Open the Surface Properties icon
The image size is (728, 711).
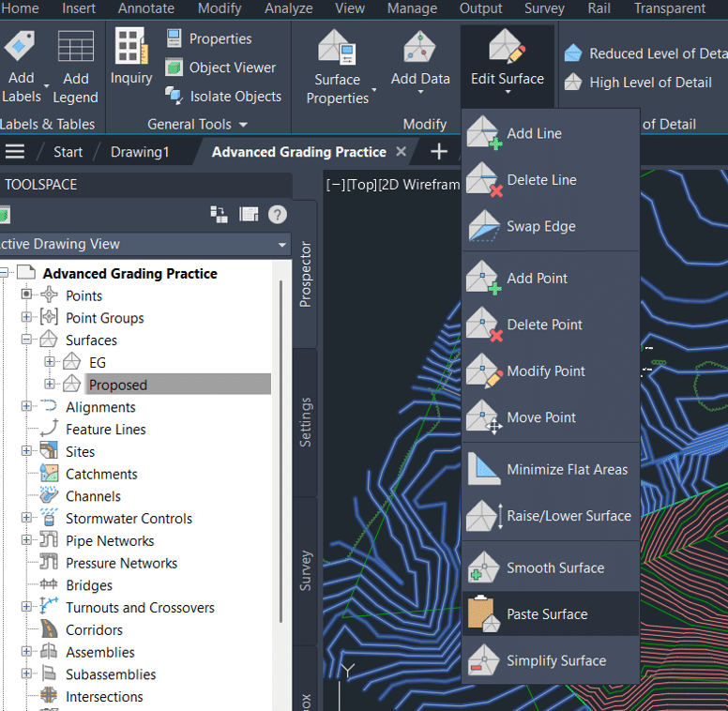point(337,47)
